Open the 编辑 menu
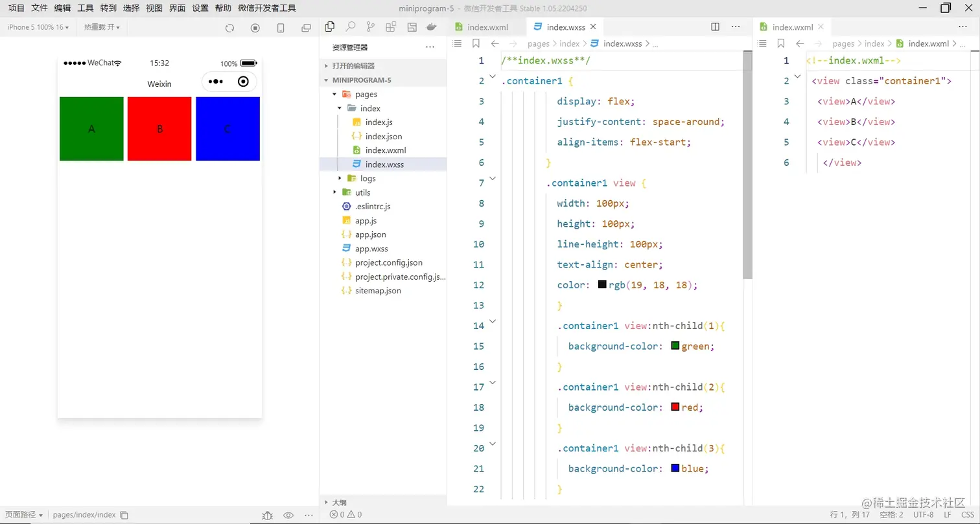980x524 pixels. click(x=63, y=8)
